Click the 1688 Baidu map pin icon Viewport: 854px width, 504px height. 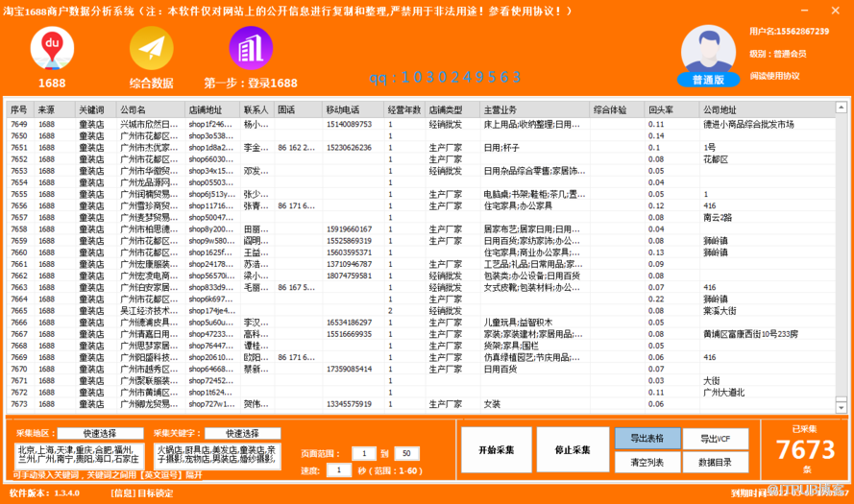tap(52, 48)
